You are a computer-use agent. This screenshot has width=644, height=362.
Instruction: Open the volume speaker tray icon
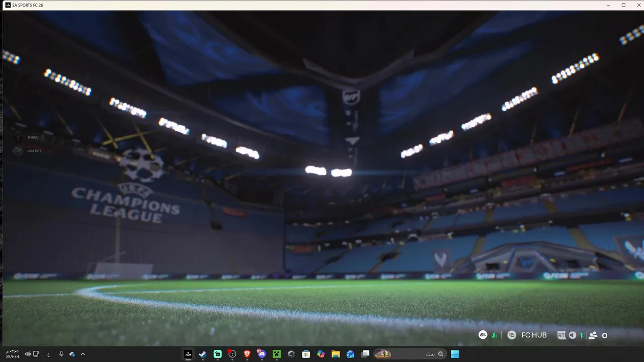click(x=28, y=354)
